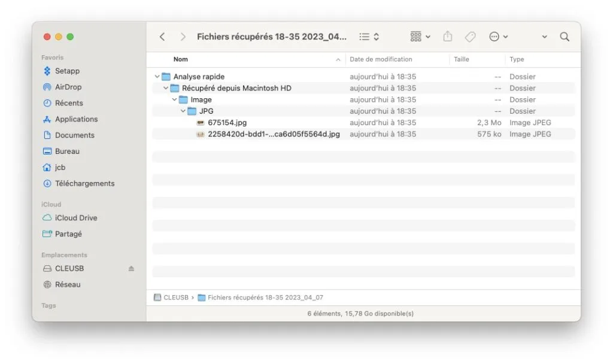Open the Applications sidebar item

75,119
